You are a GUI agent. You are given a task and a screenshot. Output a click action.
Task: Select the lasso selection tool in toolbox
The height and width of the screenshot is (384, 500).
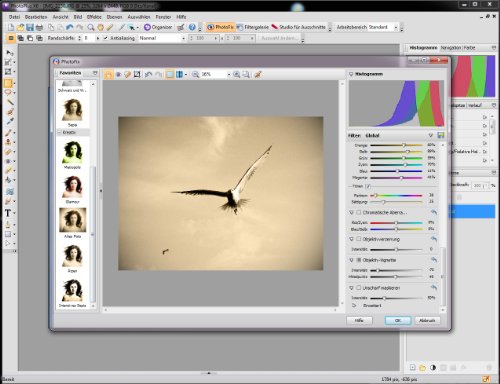click(x=8, y=92)
